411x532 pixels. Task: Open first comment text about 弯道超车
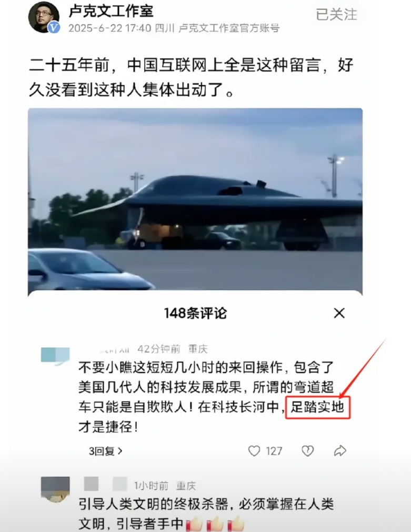tap(207, 397)
